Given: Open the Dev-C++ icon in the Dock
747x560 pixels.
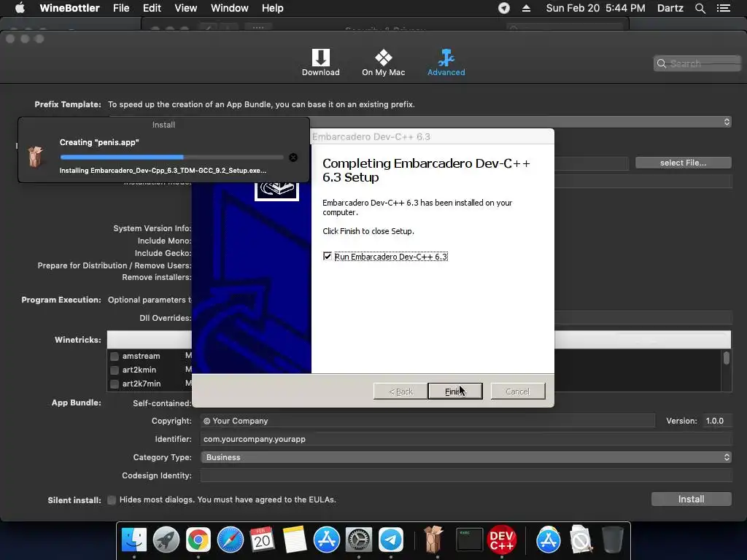Looking at the screenshot, I should (502, 540).
